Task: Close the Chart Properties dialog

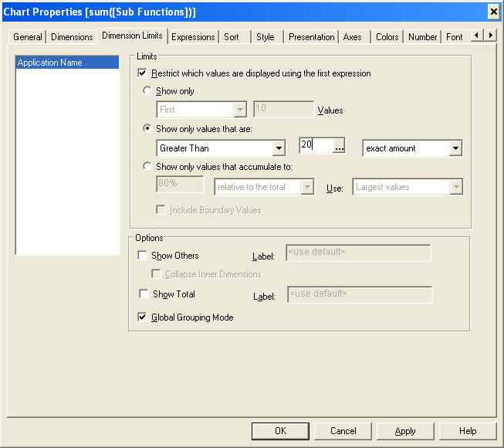Action: (x=493, y=12)
